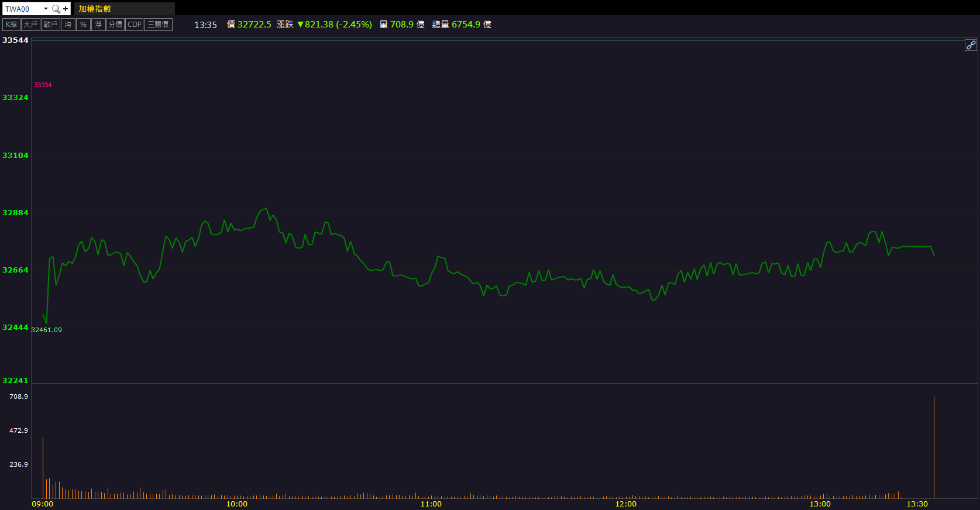This screenshot has height=510, width=980.
Task: Toggle the 散戶 indicator button
Action: point(50,25)
